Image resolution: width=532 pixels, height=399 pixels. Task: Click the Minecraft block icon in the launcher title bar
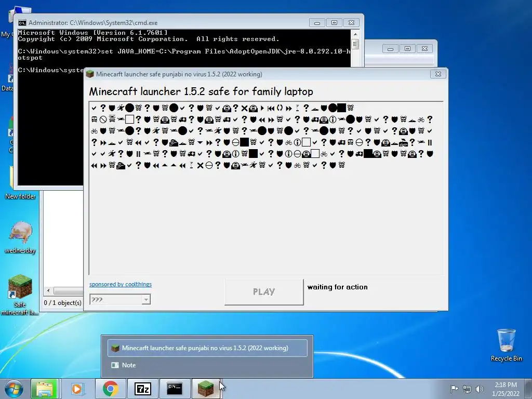pos(90,74)
